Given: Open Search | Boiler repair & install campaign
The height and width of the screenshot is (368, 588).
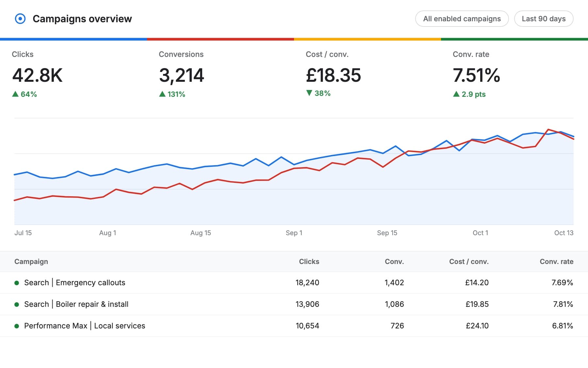Looking at the screenshot, I should (76, 304).
